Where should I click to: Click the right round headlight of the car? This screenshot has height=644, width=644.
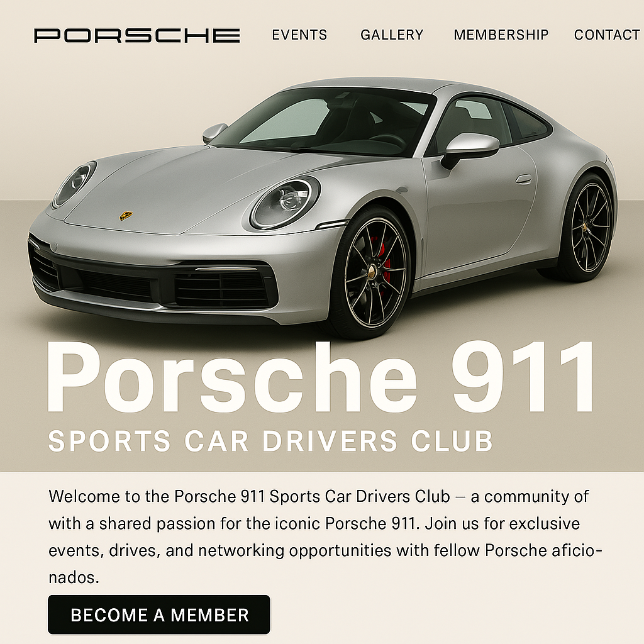click(x=286, y=203)
